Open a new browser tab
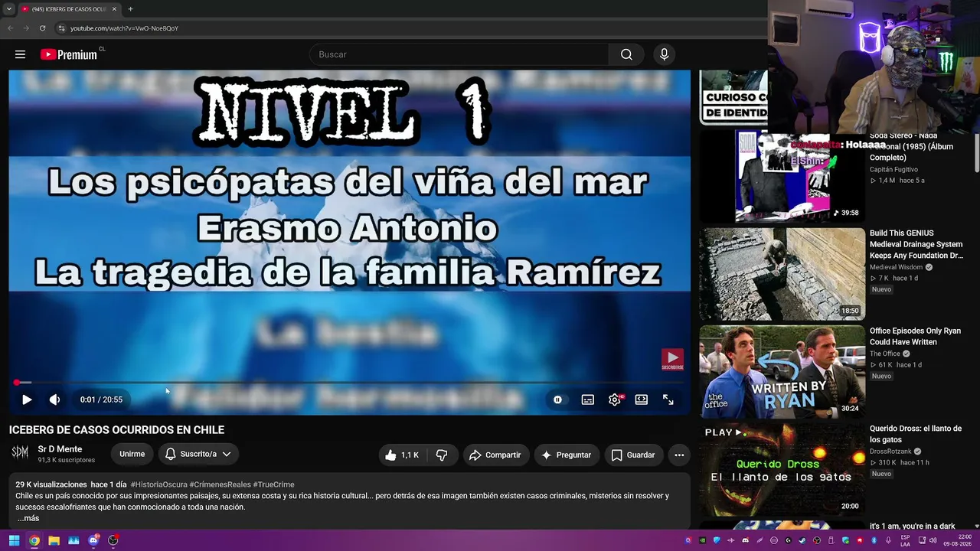The width and height of the screenshot is (980, 551). [x=130, y=9]
